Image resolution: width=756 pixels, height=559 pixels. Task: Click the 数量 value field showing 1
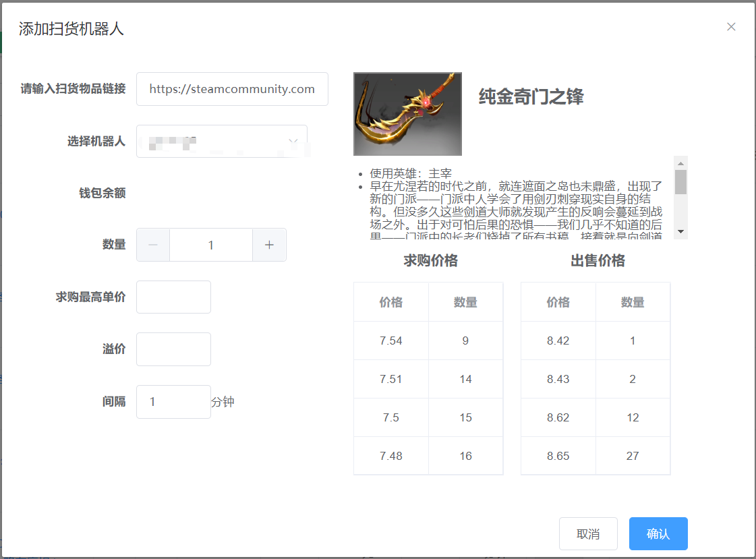pyautogui.click(x=210, y=245)
